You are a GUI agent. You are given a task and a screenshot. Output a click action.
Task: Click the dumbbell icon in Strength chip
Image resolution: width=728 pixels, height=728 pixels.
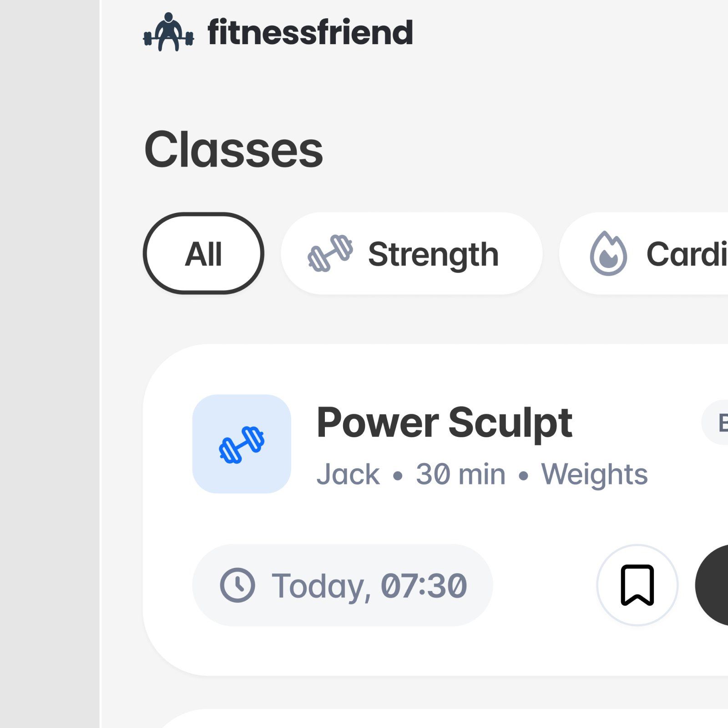(x=330, y=253)
